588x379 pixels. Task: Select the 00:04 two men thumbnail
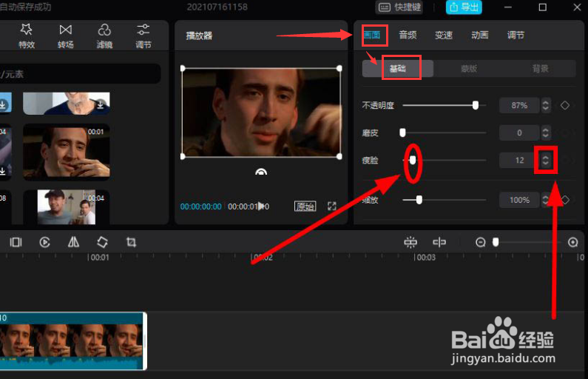tap(67, 207)
